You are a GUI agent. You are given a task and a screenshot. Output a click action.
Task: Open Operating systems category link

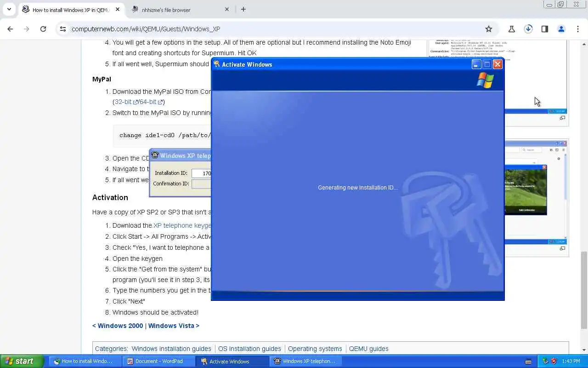pos(315,349)
